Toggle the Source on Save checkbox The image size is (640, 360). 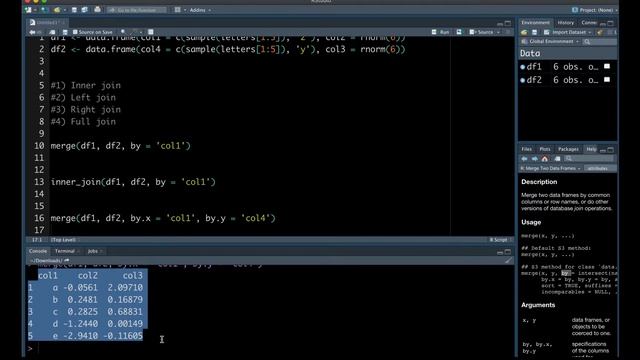point(75,32)
